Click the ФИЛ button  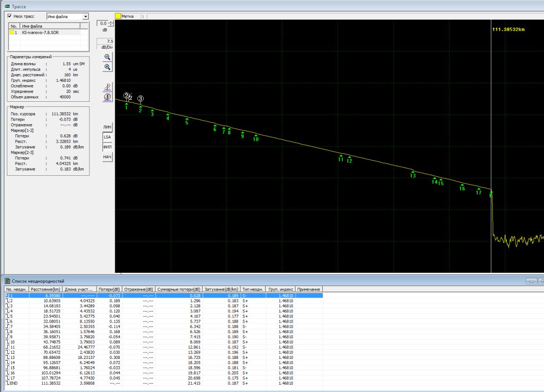click(107, 147)
